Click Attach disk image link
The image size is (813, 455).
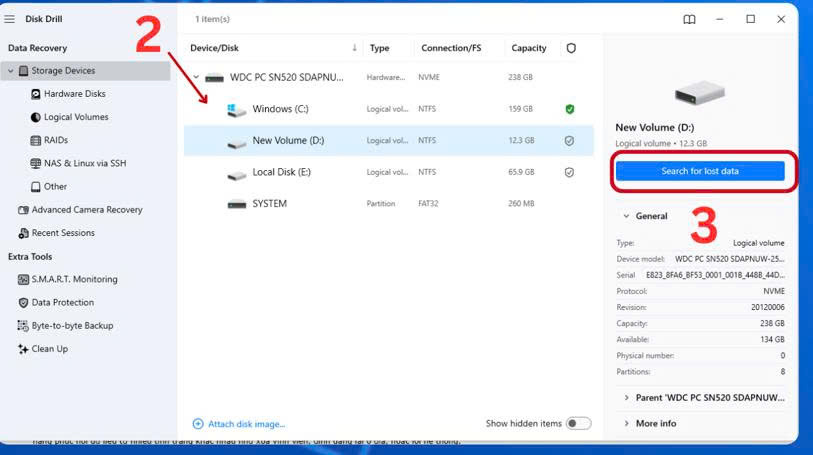coord(246,424)
